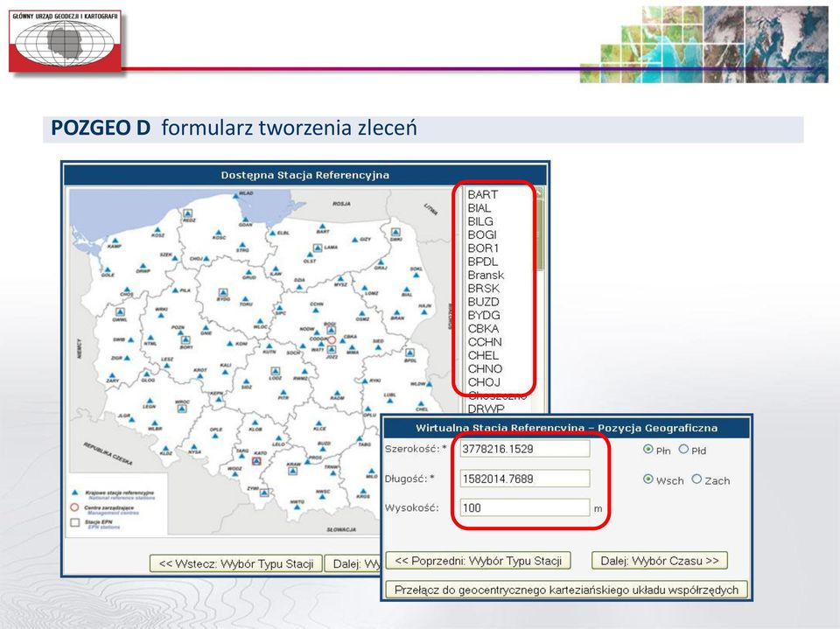Choose the Zach longitude radio button

pos(696,479)
